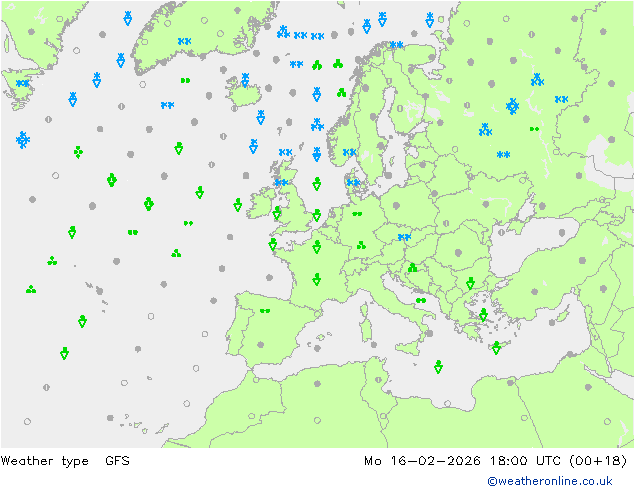The height and width of the screenshot is (490, 634).
Task: Open the weatheronline.co.uk copyright link
Action: [x=550, y=481]
